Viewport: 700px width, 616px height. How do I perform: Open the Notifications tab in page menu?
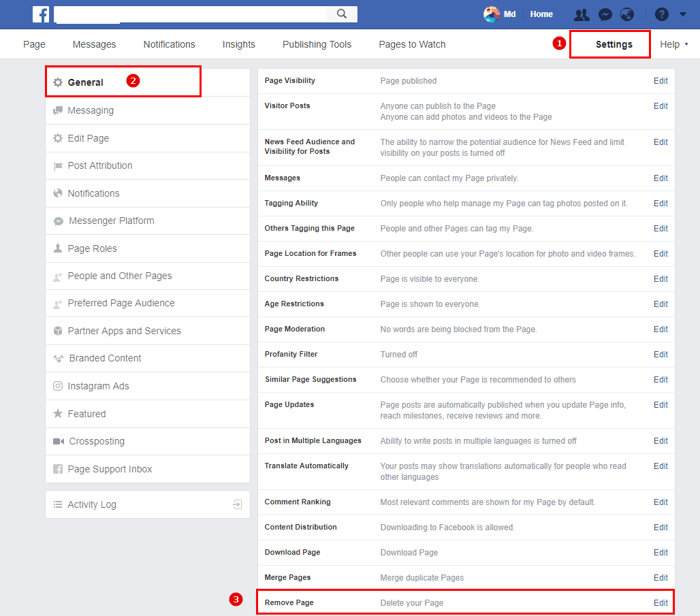click(x=169, y=44)
